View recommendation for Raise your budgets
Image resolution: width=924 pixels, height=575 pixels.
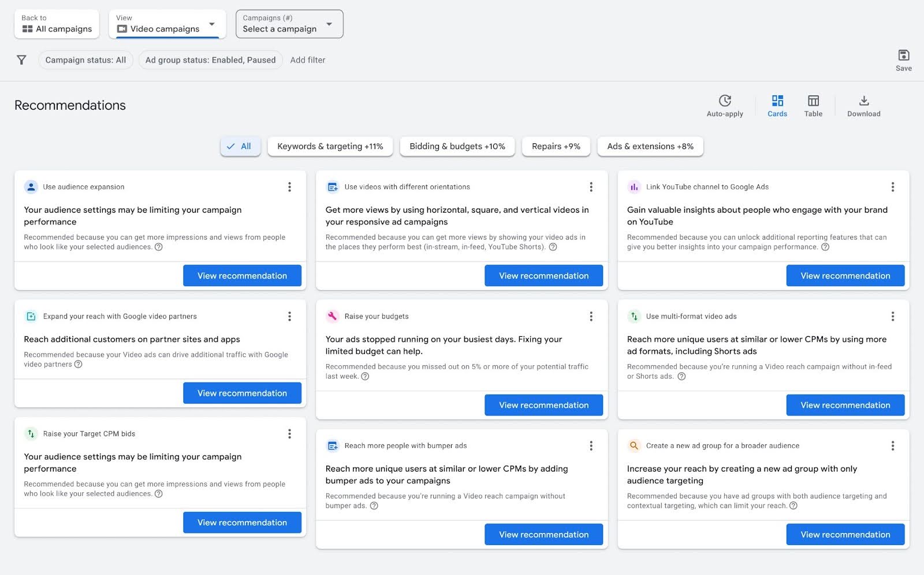click(x=543, y=405)
